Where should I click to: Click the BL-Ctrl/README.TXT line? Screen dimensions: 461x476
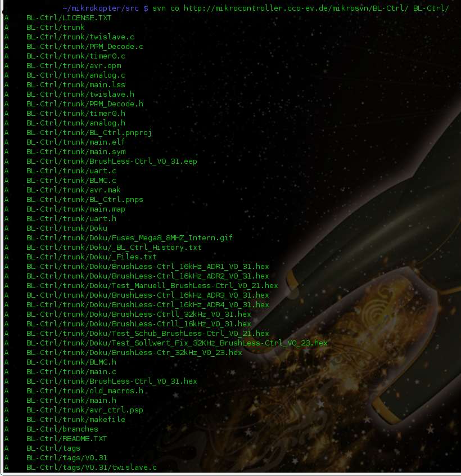point(67,439)
